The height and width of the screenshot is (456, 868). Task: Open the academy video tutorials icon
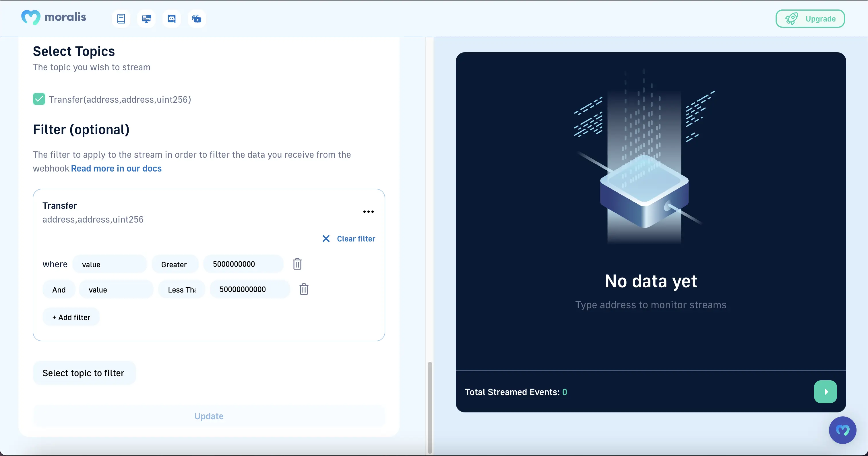coord(196,19)
